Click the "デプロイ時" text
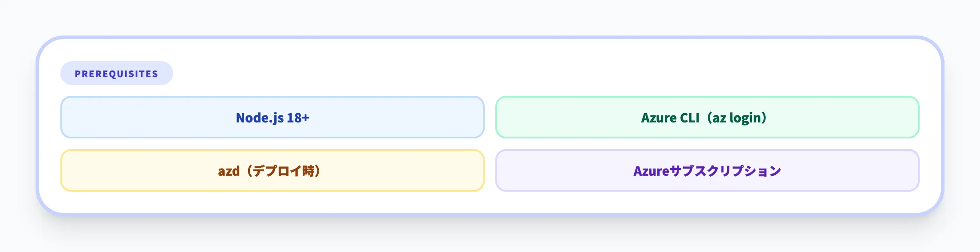980x252 pixels. (284, 171)
